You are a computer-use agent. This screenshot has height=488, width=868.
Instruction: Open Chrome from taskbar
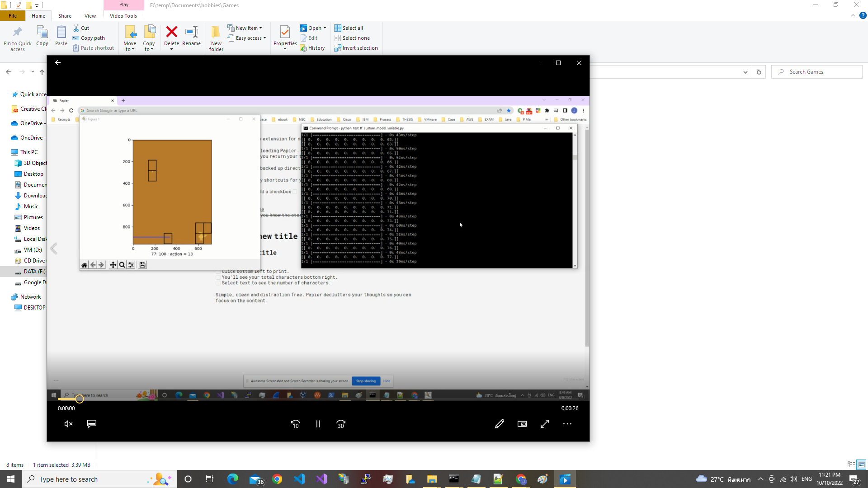(x=277, y=479)
